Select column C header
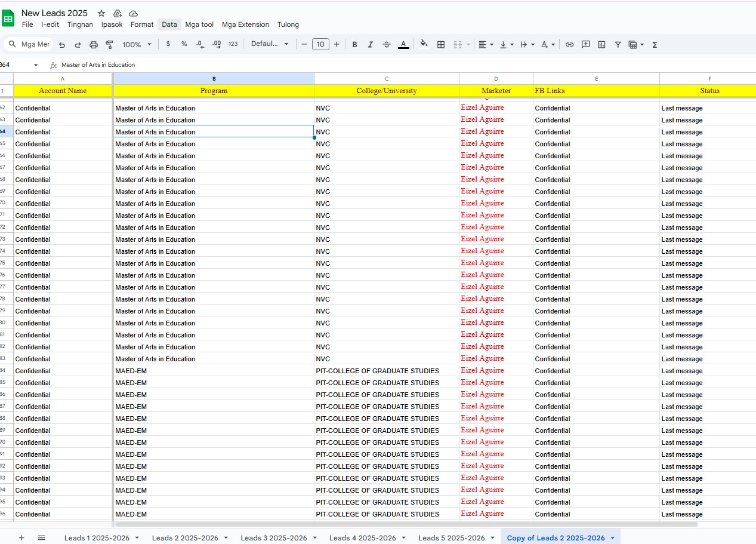 [387, 79]
